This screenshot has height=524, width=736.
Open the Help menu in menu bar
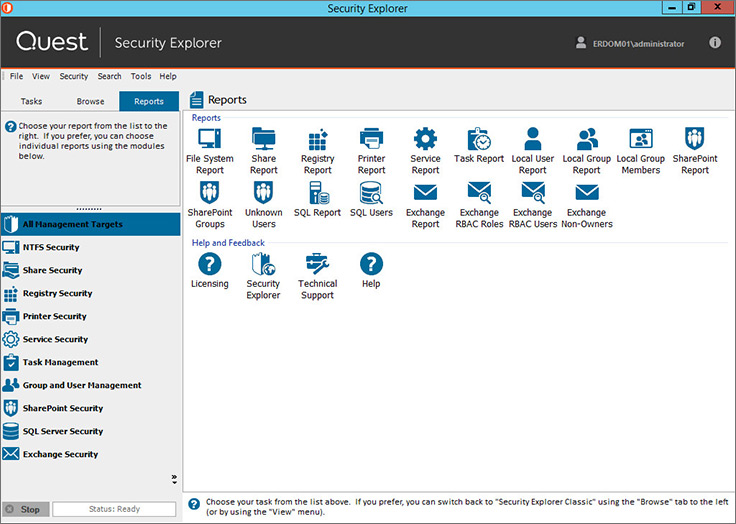tap(168, 76)
